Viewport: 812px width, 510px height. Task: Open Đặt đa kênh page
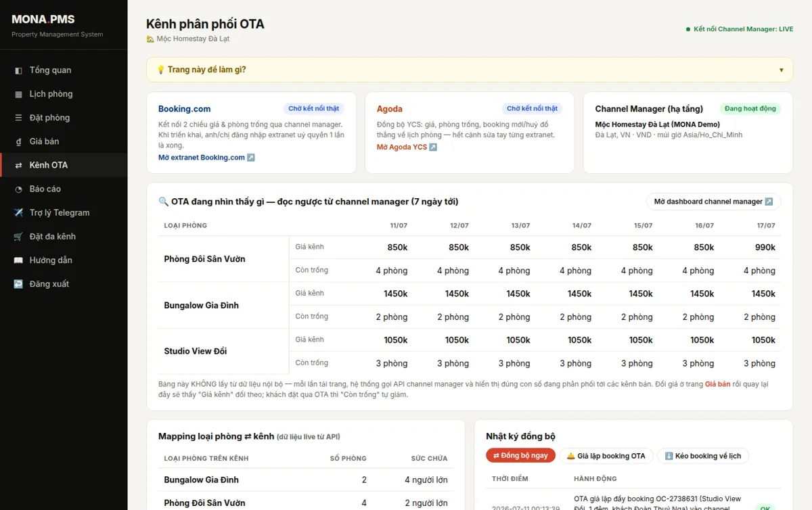[x=64, y=237]
